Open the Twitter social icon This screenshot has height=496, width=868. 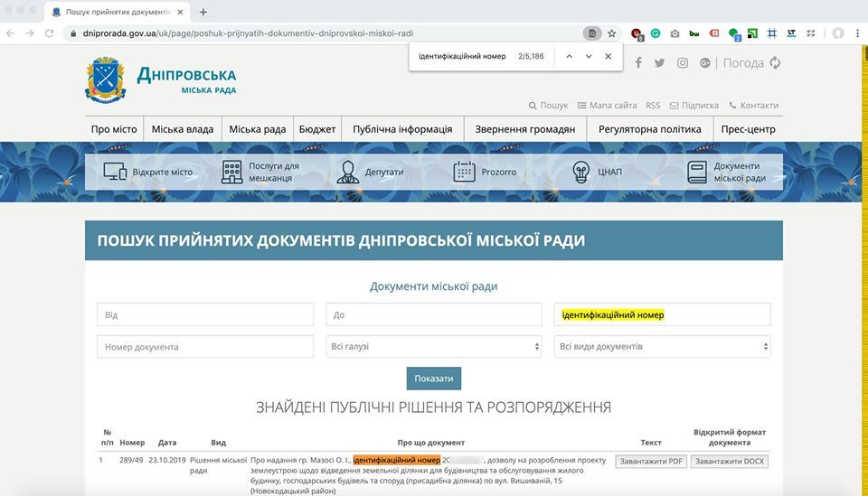[x=659, y=62]
